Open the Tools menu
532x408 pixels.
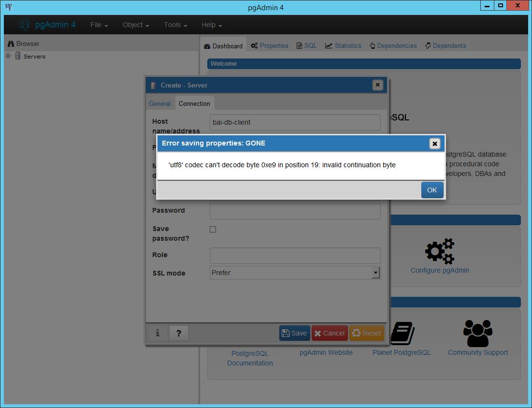[x=175, y=25]
